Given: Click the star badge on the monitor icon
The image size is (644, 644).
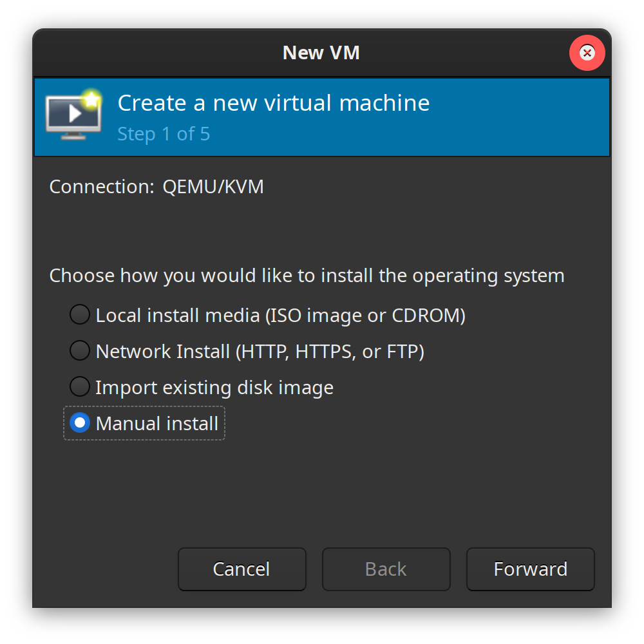Looking at the screenshot, I should click(92, 99).
